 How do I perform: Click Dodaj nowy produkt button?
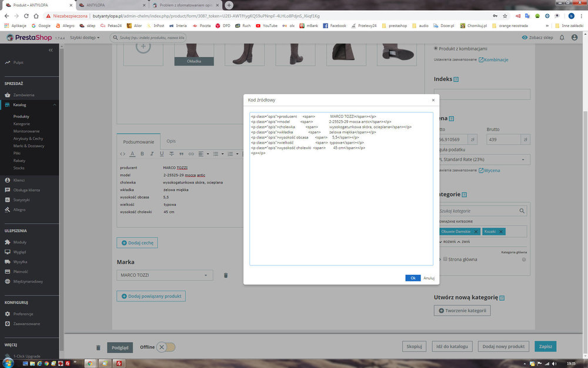pos(503,346)
